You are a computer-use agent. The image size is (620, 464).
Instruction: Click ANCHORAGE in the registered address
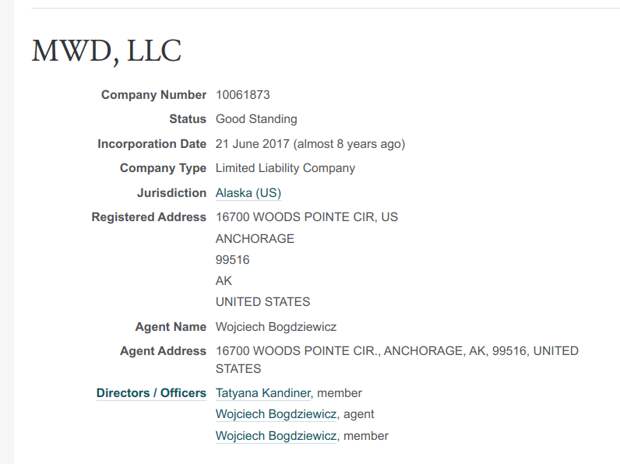(255, 239)
